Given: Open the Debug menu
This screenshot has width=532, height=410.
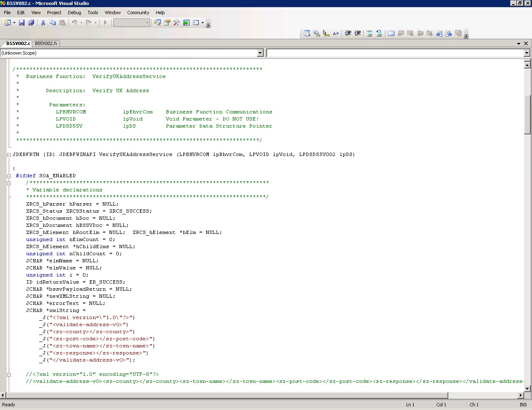Looking at the screenshot, I should pyautogui.click(x=74, y=13).
